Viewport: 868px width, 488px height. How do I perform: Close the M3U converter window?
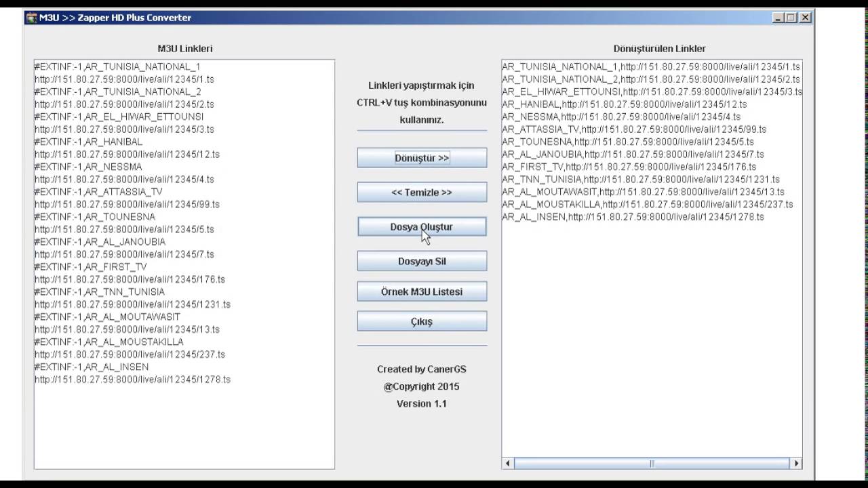coord(805,18)
